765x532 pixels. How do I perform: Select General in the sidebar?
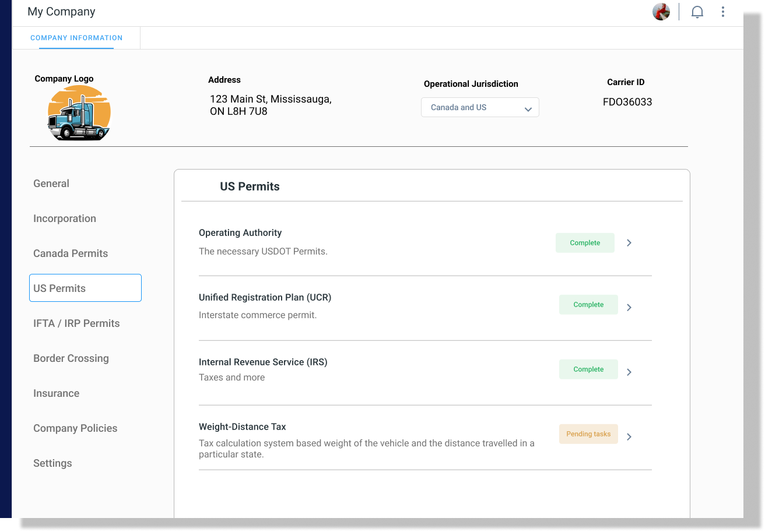pyautogui.click(x=51, y=184)
